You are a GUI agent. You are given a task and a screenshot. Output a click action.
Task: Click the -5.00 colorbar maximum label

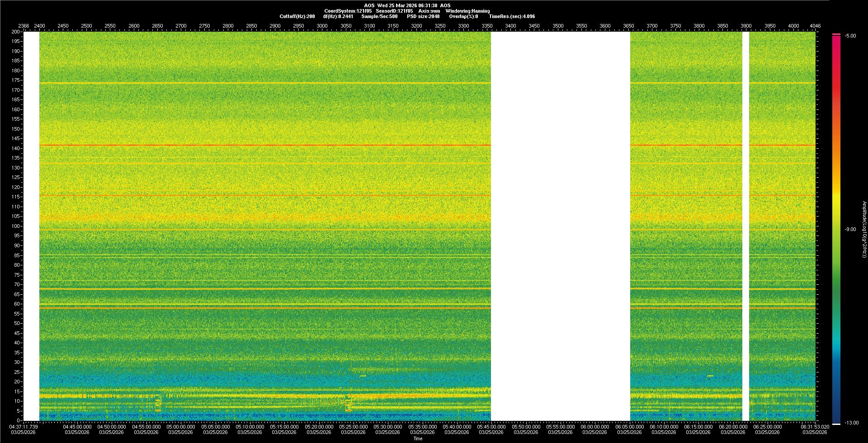(850, 36)
